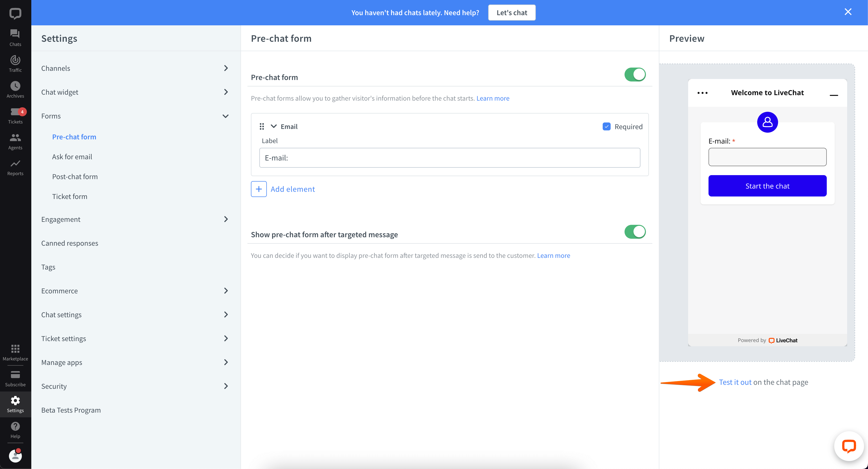The height and width of the screenshot is (469, 868).
Task: Close the blue notification banner
Action: (x=848, y=12)
